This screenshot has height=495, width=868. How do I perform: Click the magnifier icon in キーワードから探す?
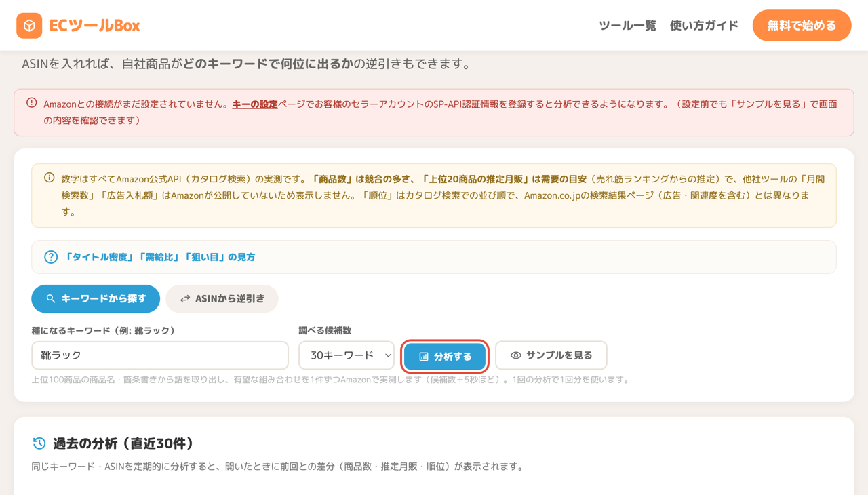[51, 298]
